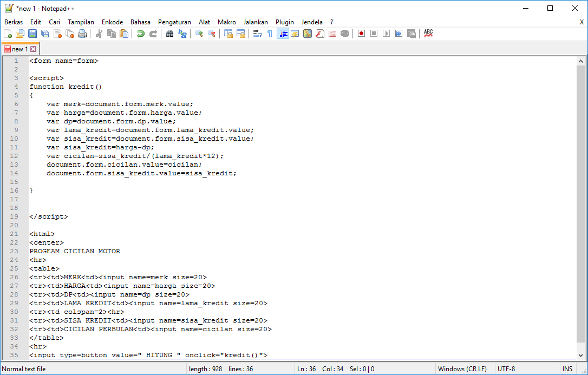The height and width of the screenshot is (375, 588).
Task: Click text PROGEAM CICILAN MOTOR
Action: point(75,251)
